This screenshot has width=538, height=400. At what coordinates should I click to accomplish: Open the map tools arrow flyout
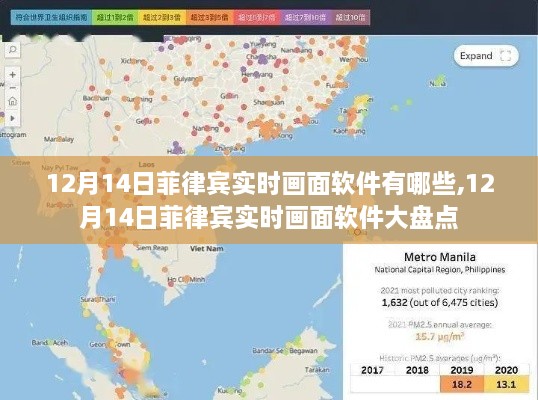tap(12, 118)
